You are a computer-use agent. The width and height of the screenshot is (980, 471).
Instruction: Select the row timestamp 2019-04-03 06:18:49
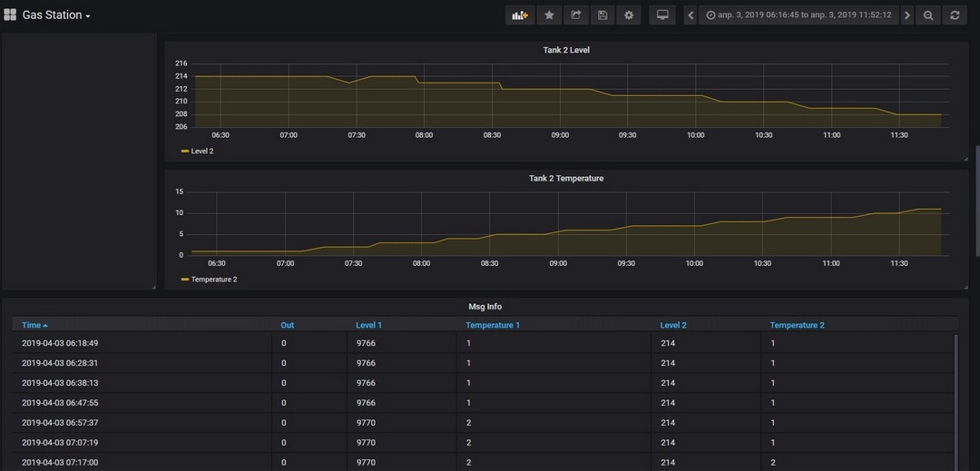(x=60, y=343)
